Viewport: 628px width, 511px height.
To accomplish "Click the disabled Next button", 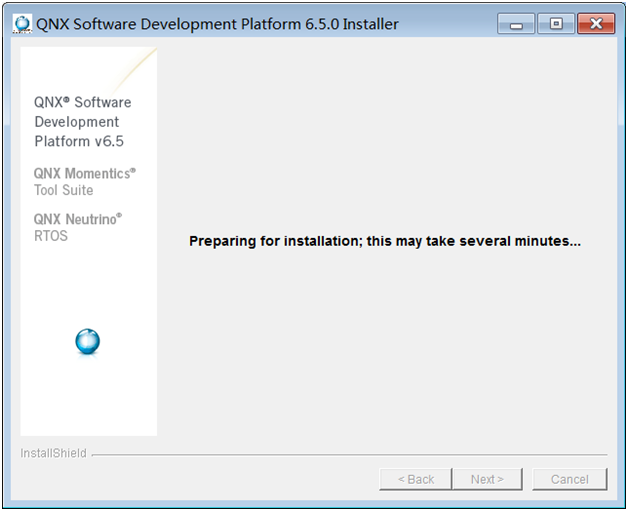I will pos(487,479).
